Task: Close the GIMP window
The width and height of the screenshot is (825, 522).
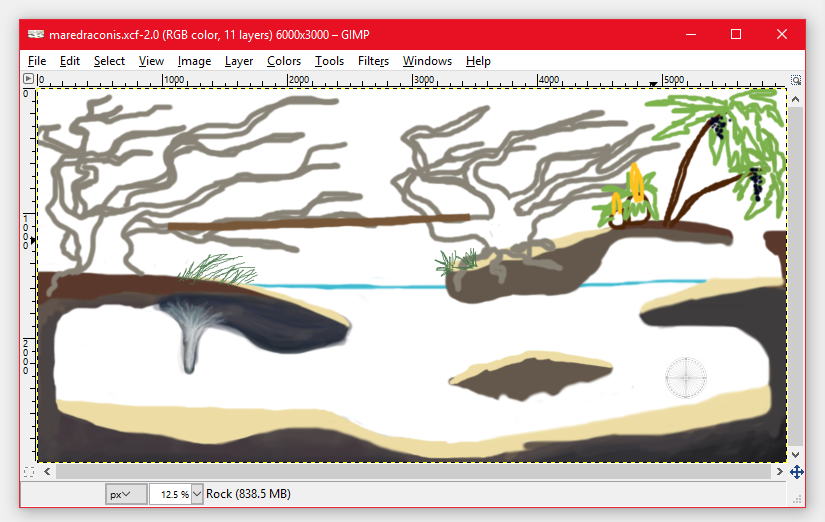Action: tap(782, 35)
